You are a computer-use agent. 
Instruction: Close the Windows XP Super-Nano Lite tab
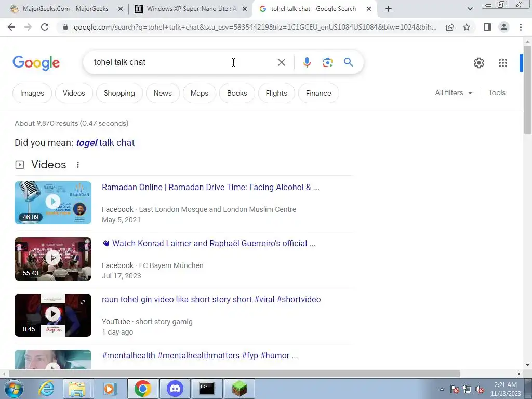(x=245, y=9)
